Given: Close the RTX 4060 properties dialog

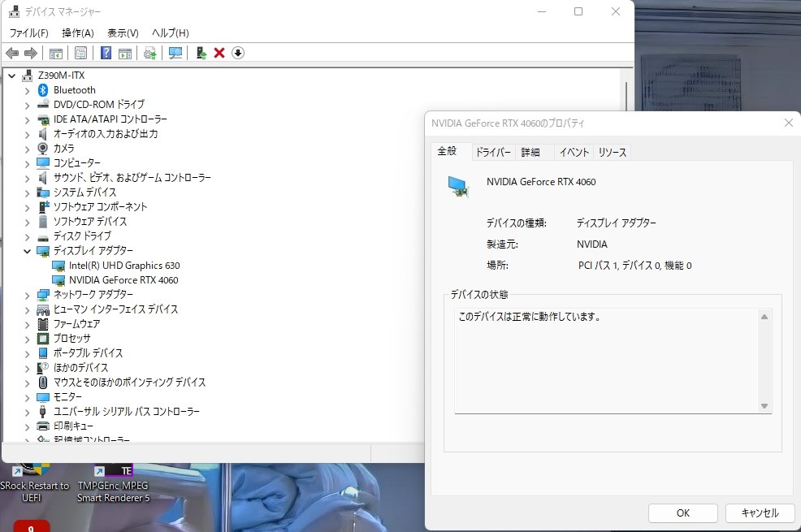Looking at the screenshot, I should point(789,123).
